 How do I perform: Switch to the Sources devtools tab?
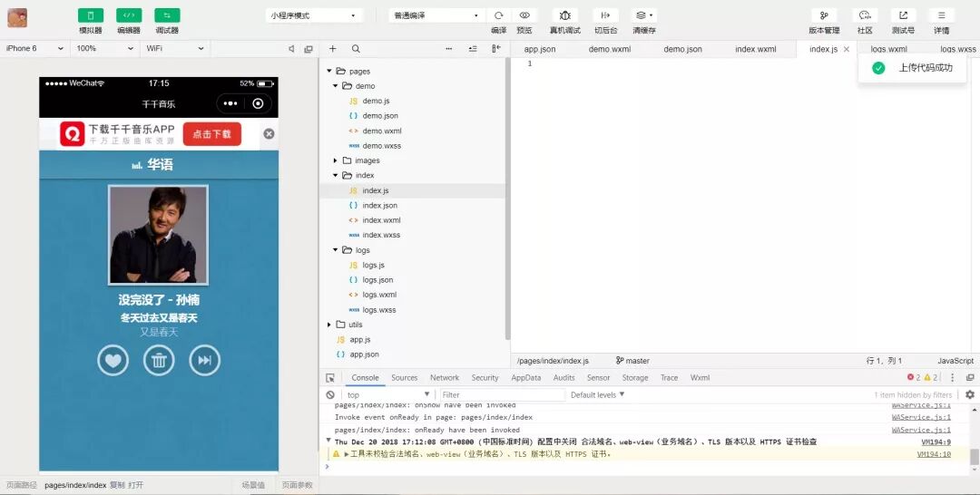405,378
